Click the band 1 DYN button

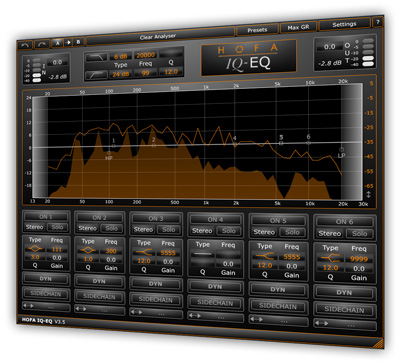point(46,279)
